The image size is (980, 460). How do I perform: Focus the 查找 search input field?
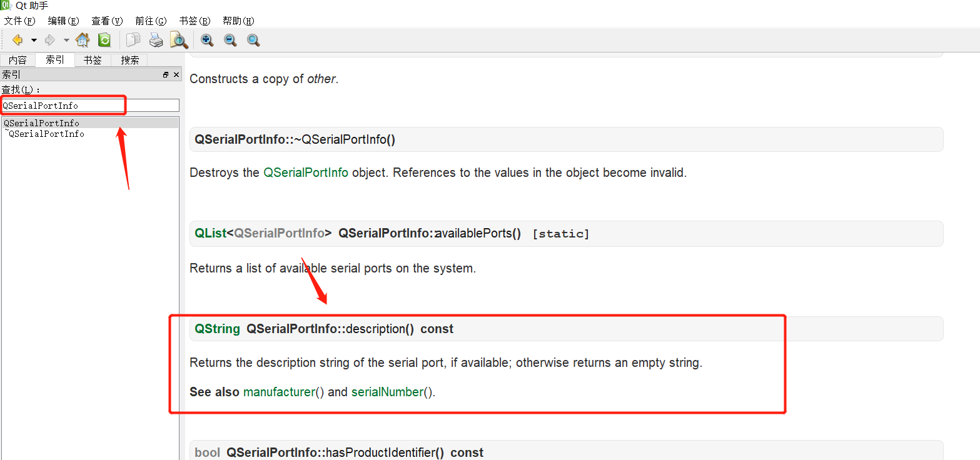point(90,106)
